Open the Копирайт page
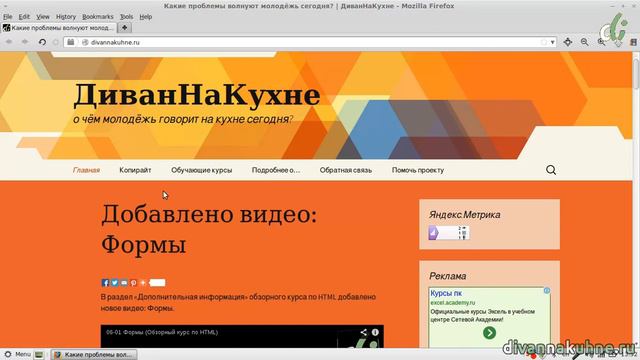This screenshot has height=360, width=640. coord(135,170)
